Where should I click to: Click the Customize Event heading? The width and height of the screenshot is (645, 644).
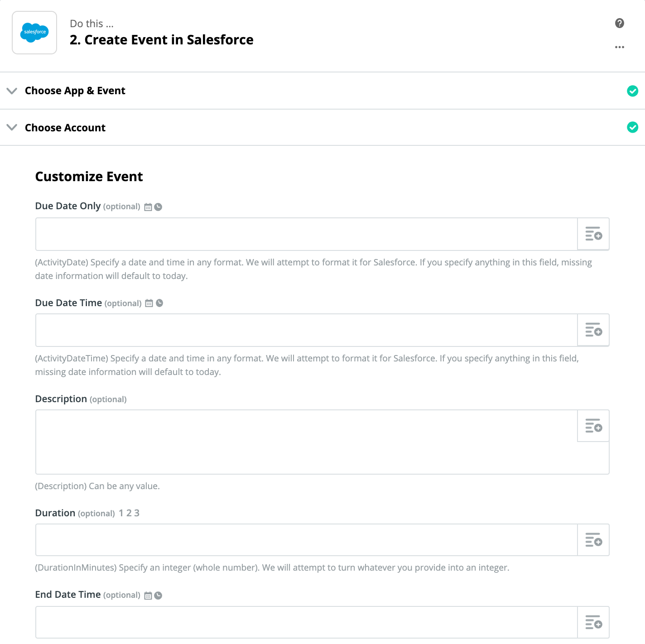89,177
